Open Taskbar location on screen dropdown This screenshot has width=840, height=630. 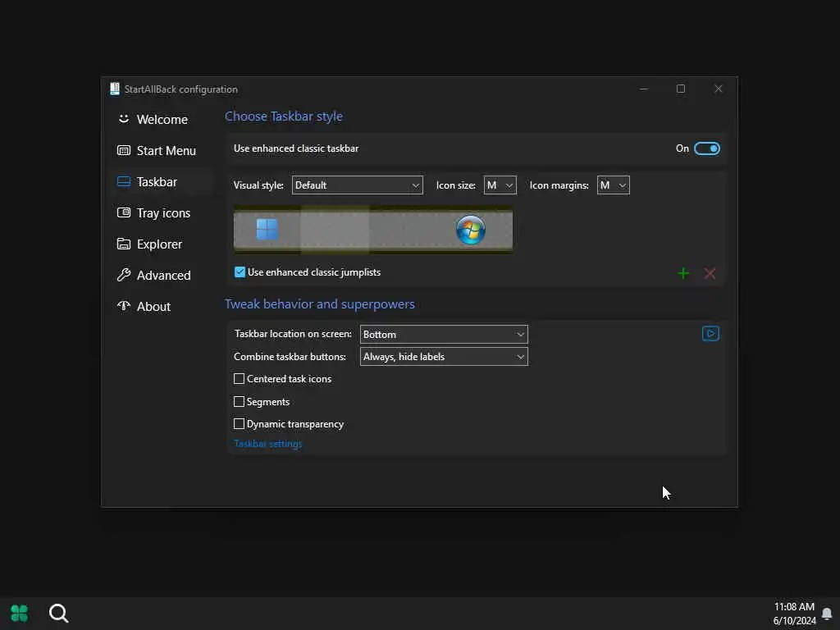pyautogui.click(x=444, y=335)
